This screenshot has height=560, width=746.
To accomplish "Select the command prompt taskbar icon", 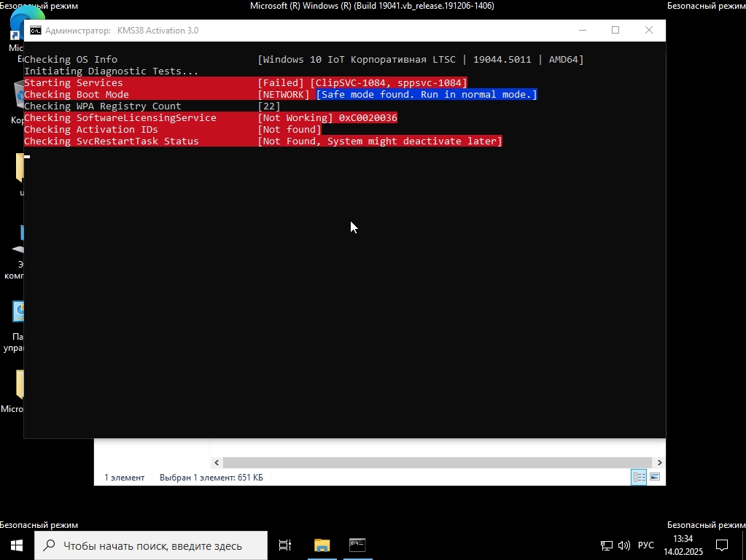I will [358, 545].
